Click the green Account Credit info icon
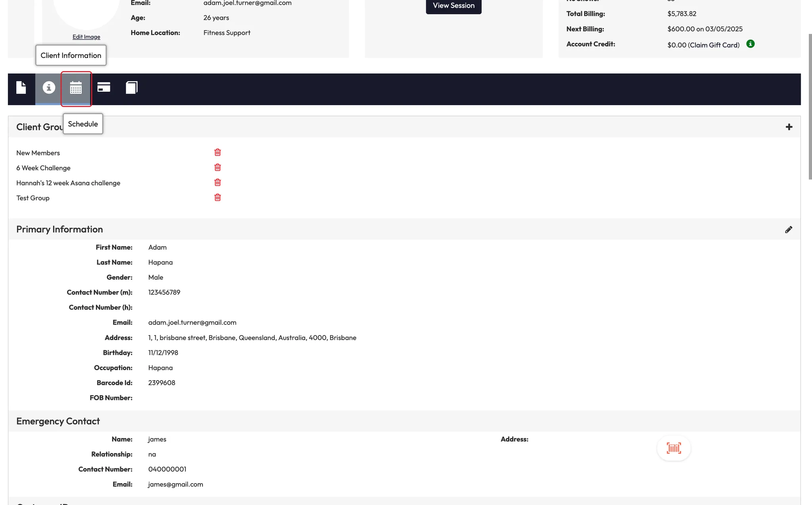Viewport: 812px width, 505px height. click(750, 44)
